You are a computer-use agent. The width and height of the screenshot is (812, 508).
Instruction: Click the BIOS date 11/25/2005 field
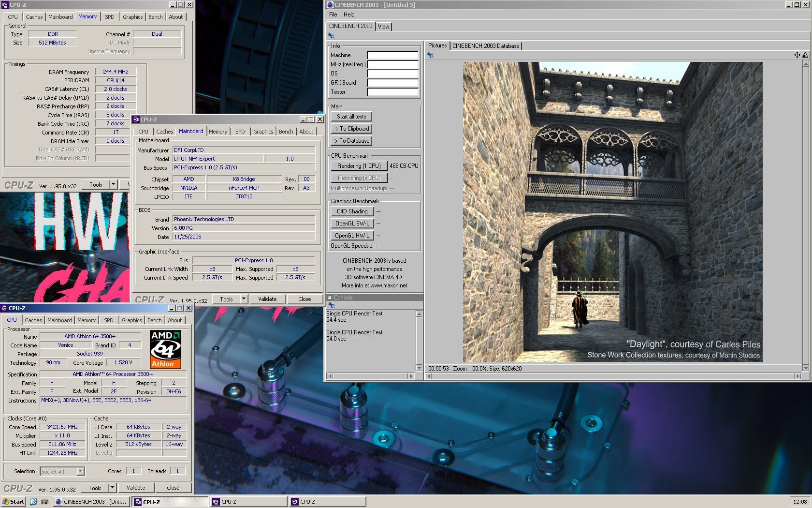pyautogui.click(x=244, y=237)
